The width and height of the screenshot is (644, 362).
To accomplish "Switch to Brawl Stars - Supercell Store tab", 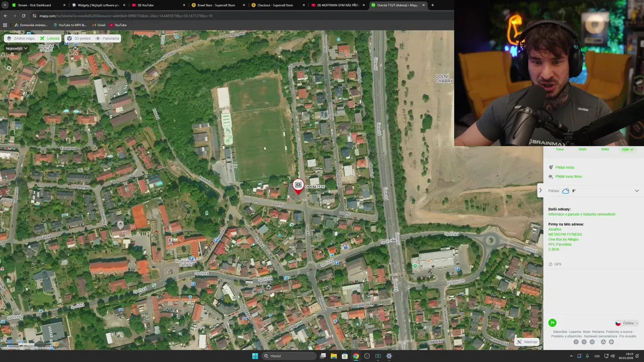I will click(x=217, y=5).
